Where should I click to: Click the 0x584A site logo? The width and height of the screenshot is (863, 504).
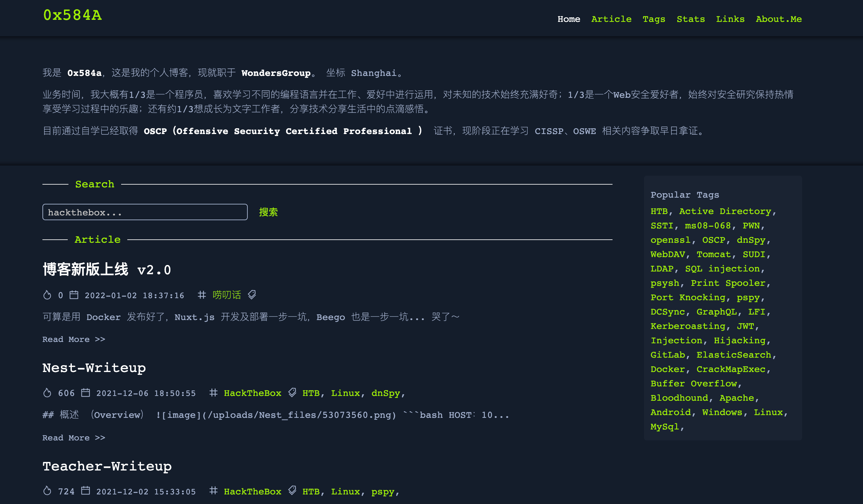coord(73,15)
